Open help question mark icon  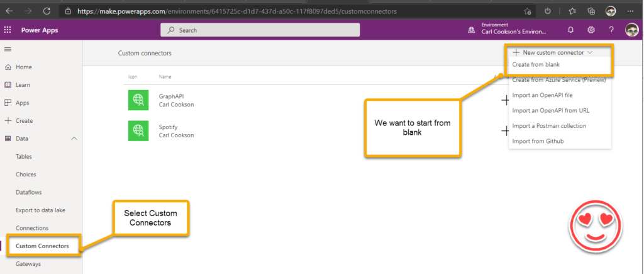coord(611,30)
